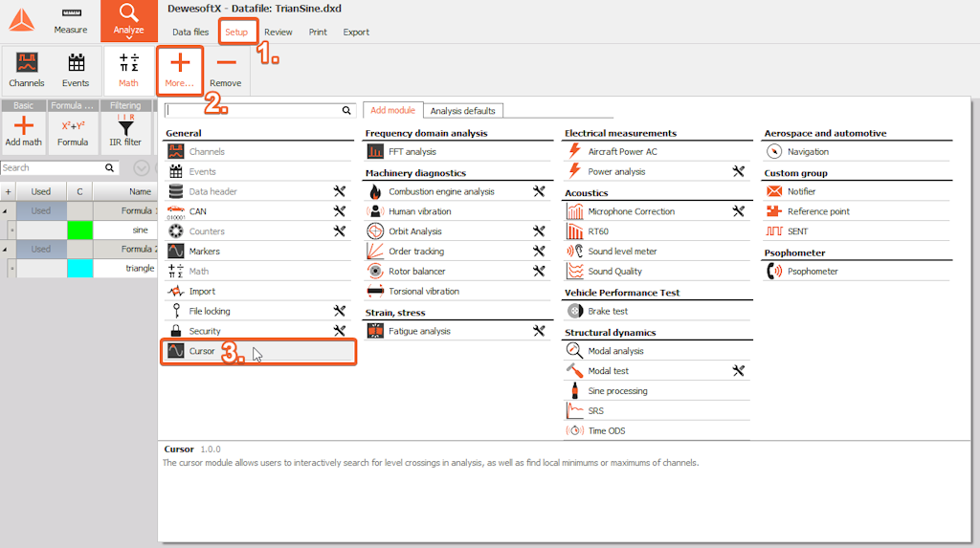Click the green sine color swatch
Image resolution: width=980 pixels, height=548 pixels.
point(80,230)
